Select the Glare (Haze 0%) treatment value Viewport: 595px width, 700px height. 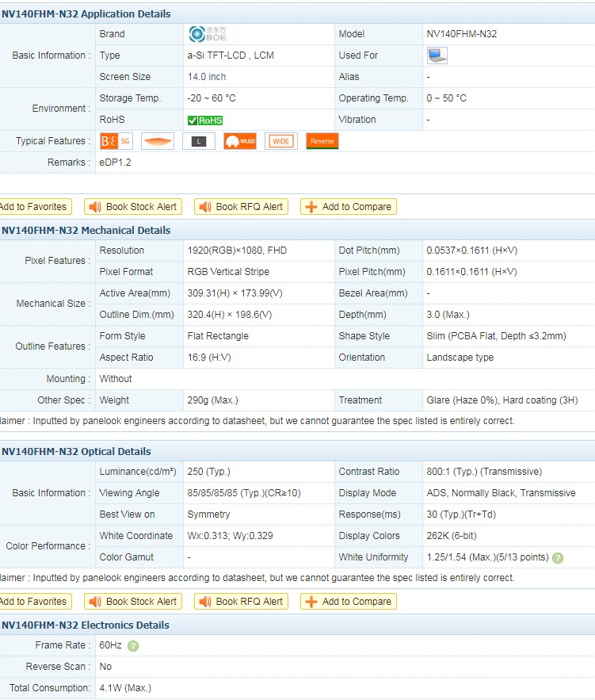[502, 400]
